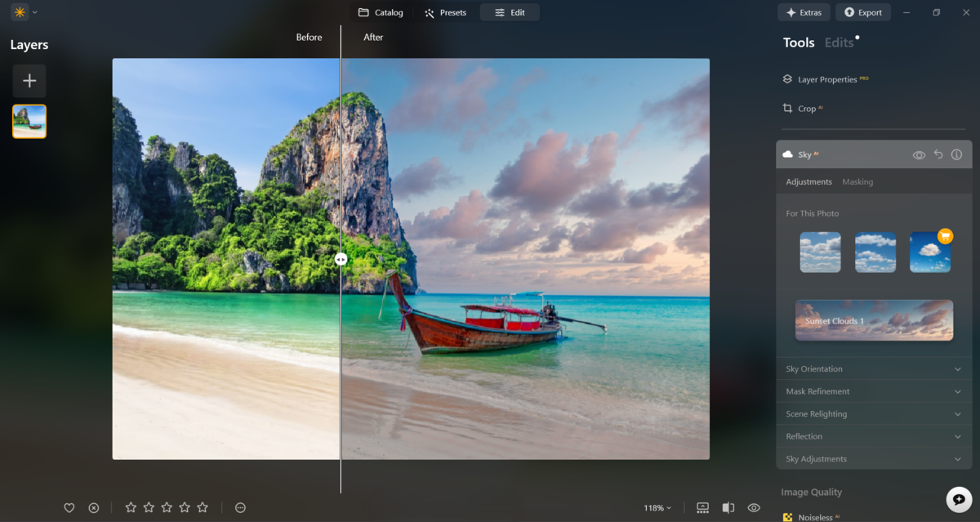Open the Extras menu
The image size is (980, 522).
coord(804,12)
